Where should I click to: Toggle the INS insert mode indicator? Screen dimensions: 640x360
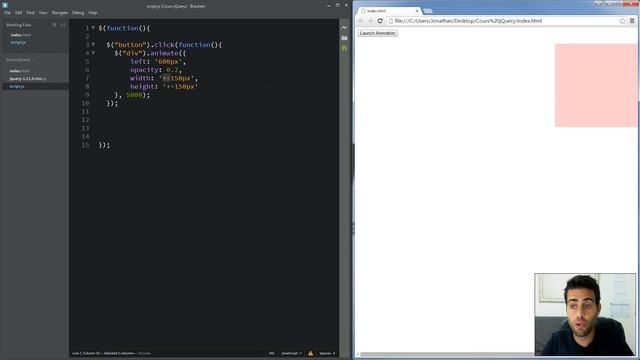(x=271, y=353)
